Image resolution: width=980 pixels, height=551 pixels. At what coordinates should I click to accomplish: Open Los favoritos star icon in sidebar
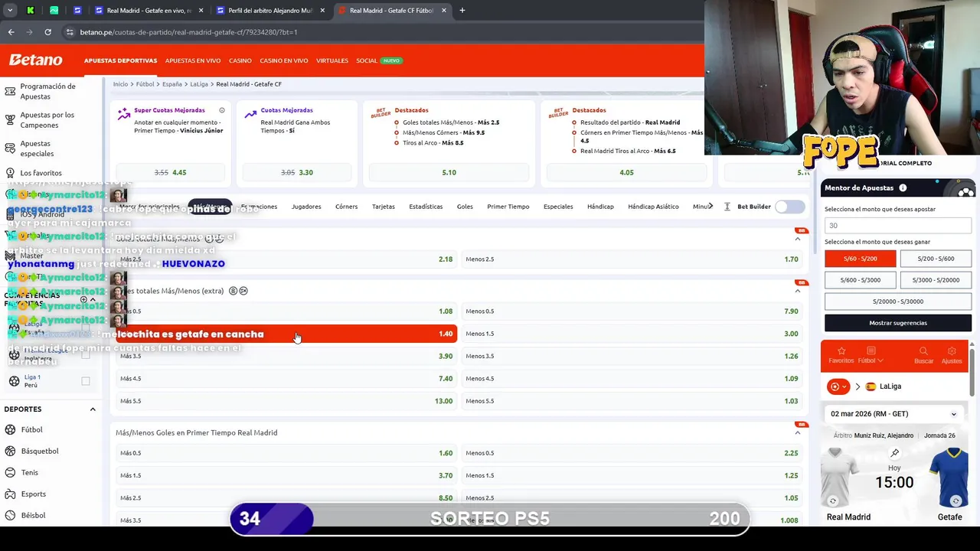click(10, 173)
